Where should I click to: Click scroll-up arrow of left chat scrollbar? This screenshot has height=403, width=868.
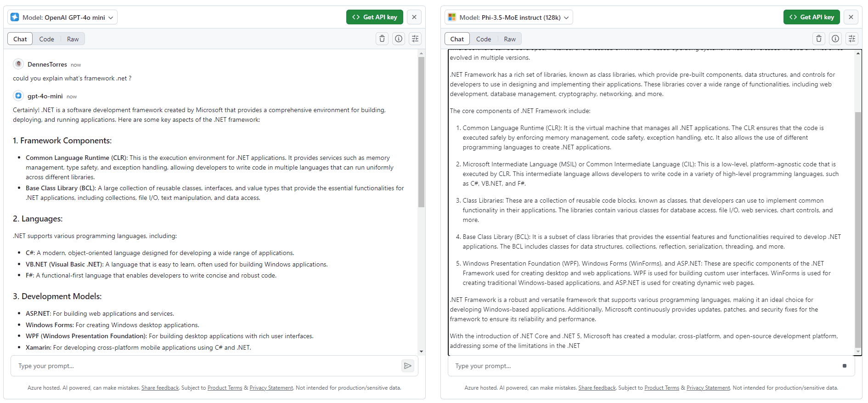coord(421,53)
